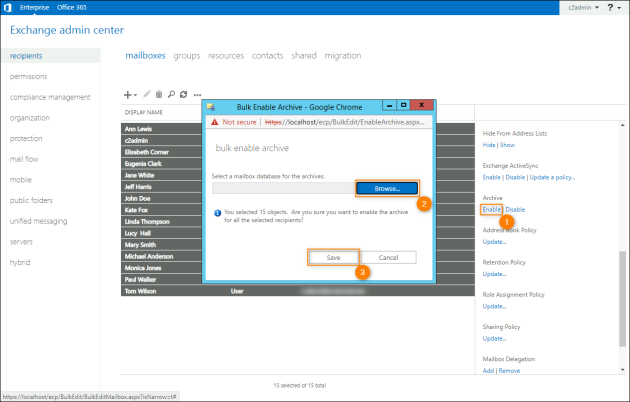Sort by DISPLAY NAME column header
The height and width of the screenshot is (402, 630).
144,112
